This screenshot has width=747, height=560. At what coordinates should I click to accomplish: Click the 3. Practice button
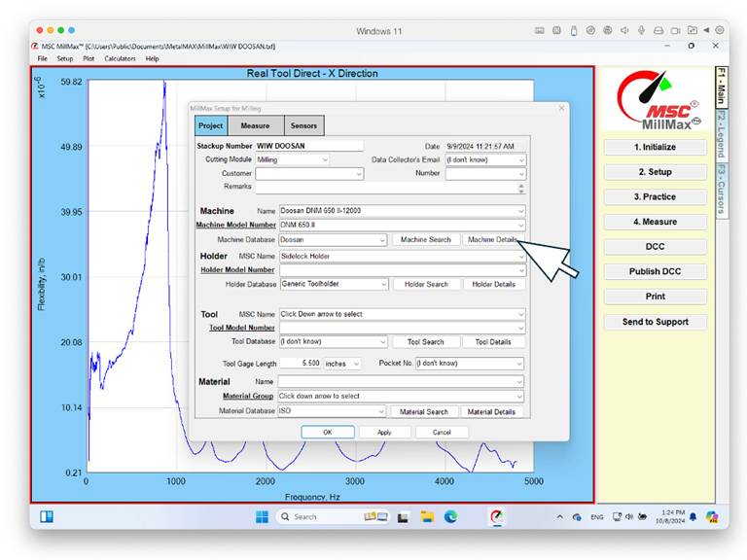point(655,196)
